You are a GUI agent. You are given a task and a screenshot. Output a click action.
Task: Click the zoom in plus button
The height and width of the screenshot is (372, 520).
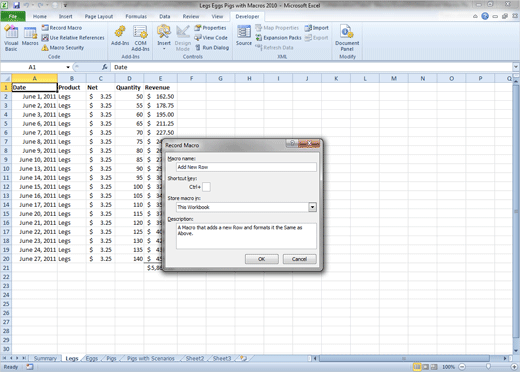515,367
